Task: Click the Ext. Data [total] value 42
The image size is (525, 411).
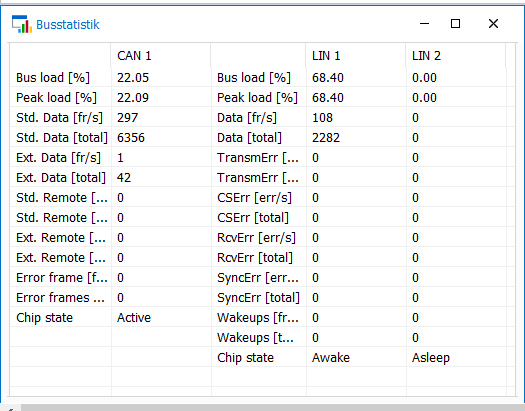Action: tap(124, 178)
